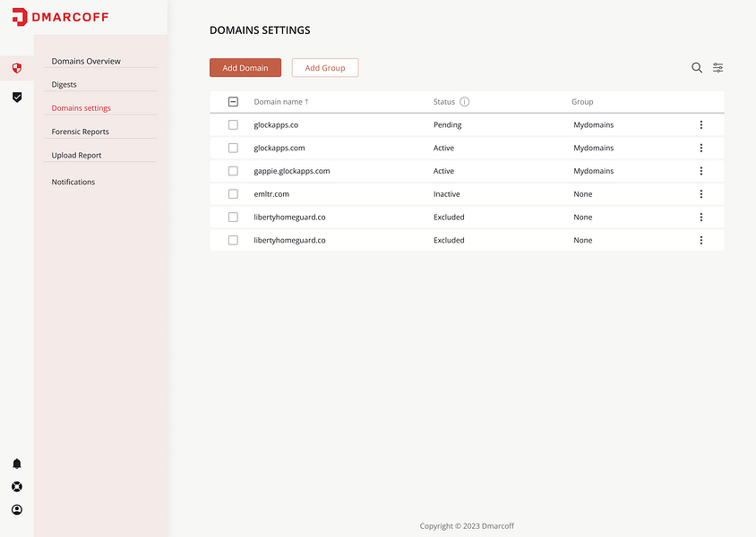Open the lifebuoy support icon

tap(17, 486)
